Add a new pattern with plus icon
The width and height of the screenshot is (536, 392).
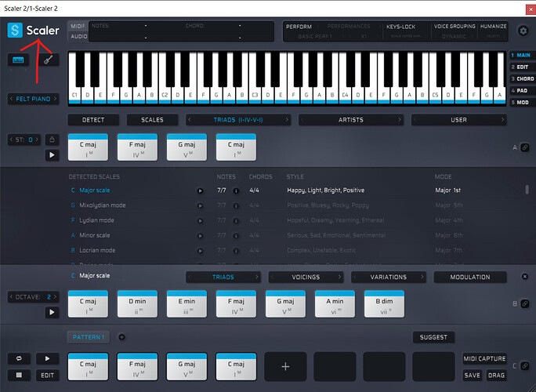point(121,337)
